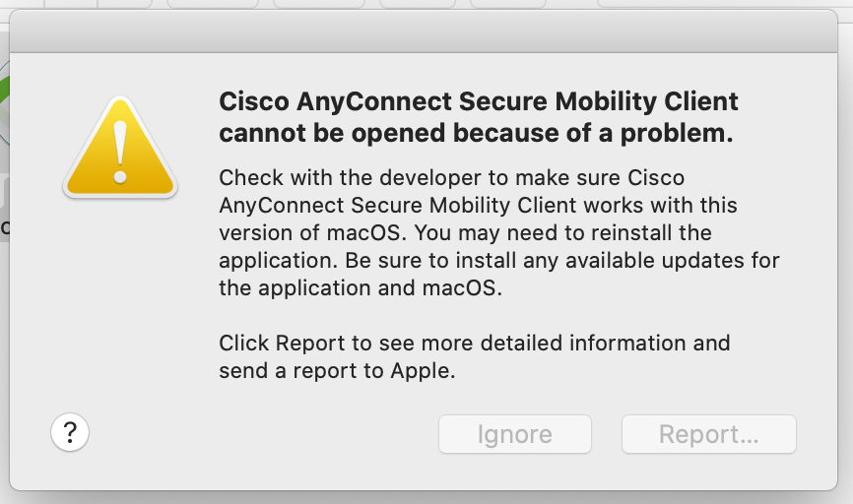Click the 'send a report to Apple' line
Viewport: 853px width, 504px height.
[x=337, y=371]
